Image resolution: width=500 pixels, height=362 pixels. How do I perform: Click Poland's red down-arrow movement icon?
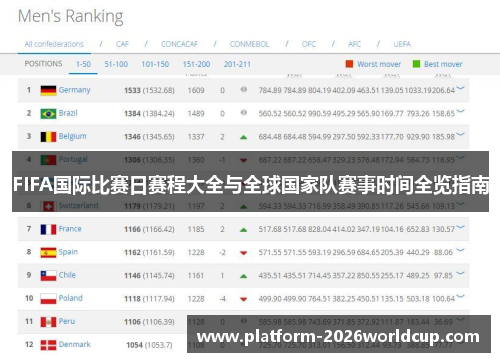click(x=244, y=299)
